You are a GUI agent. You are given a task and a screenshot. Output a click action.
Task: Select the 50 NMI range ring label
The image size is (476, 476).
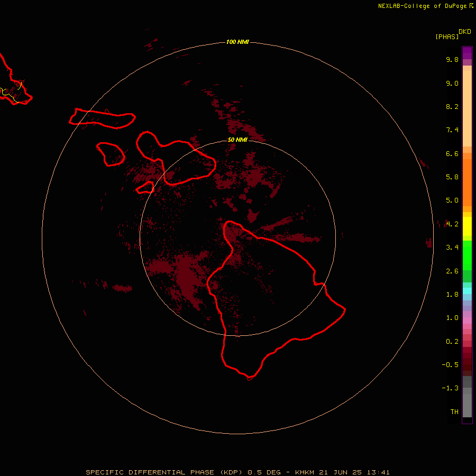[237, 140]
